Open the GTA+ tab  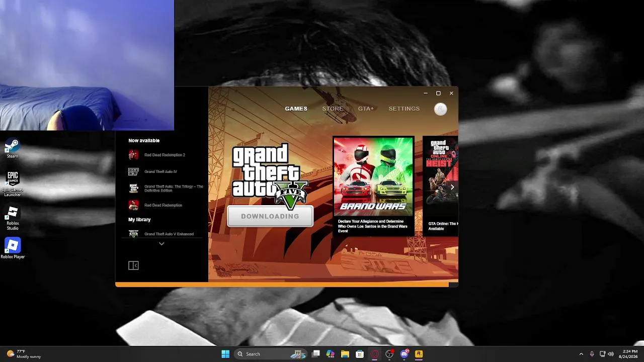pos(366,109)
